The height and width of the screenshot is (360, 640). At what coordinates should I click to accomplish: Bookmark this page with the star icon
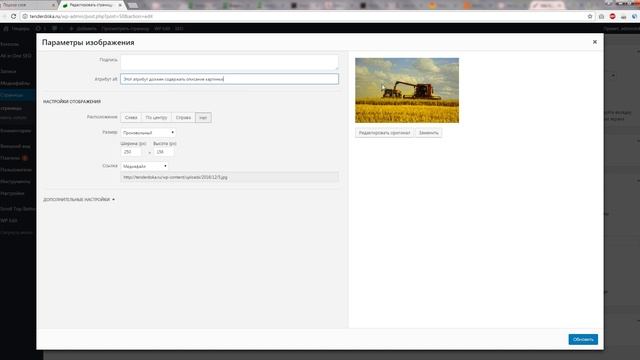tap(590, 16)
